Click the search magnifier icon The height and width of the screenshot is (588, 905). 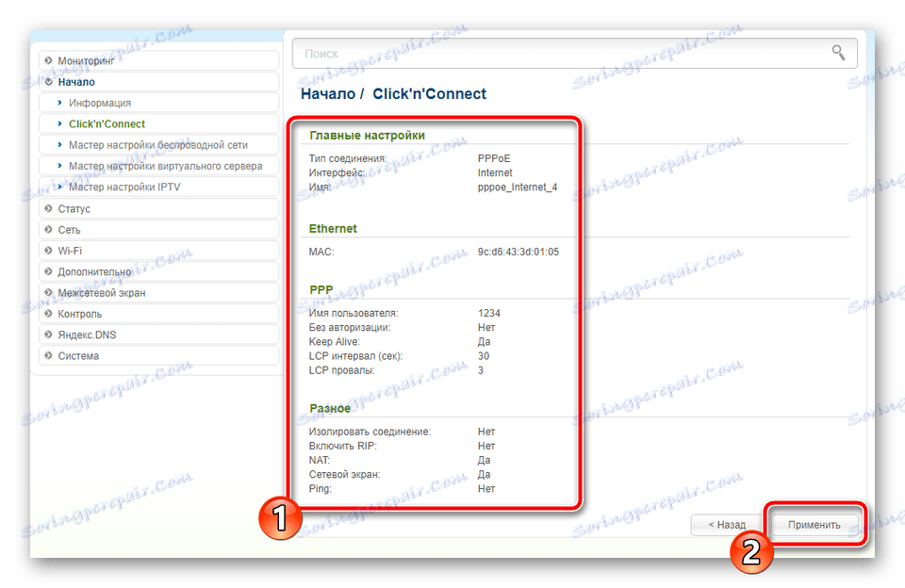[838, 53]
